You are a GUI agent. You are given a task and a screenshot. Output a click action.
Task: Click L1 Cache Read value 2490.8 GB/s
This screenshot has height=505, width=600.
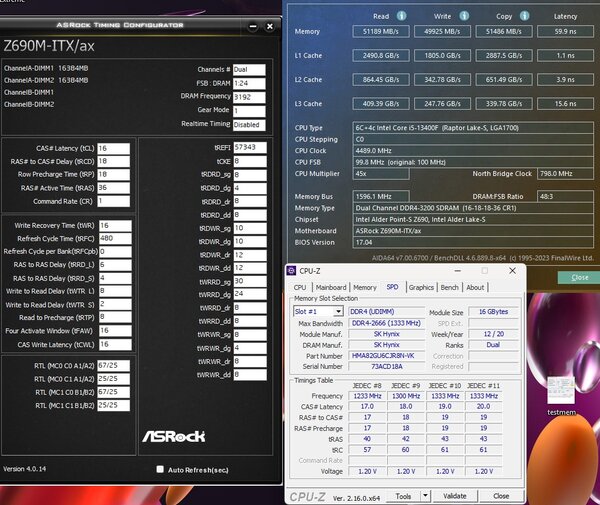(381, 55)
